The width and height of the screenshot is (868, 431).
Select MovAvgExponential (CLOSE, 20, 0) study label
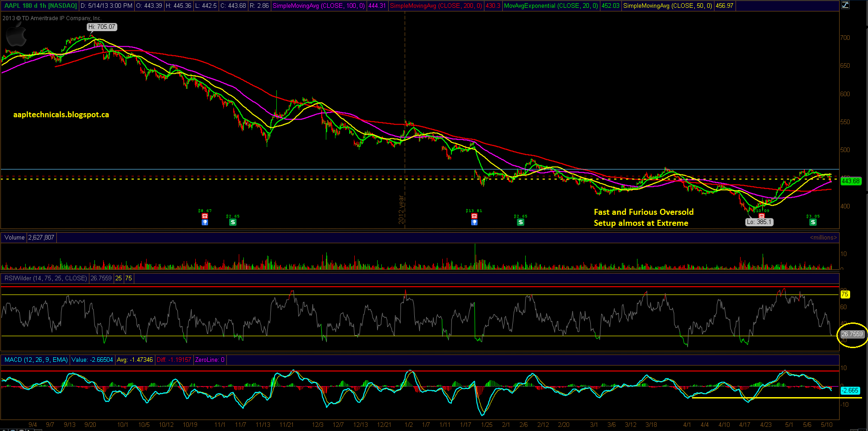(551, 6)
